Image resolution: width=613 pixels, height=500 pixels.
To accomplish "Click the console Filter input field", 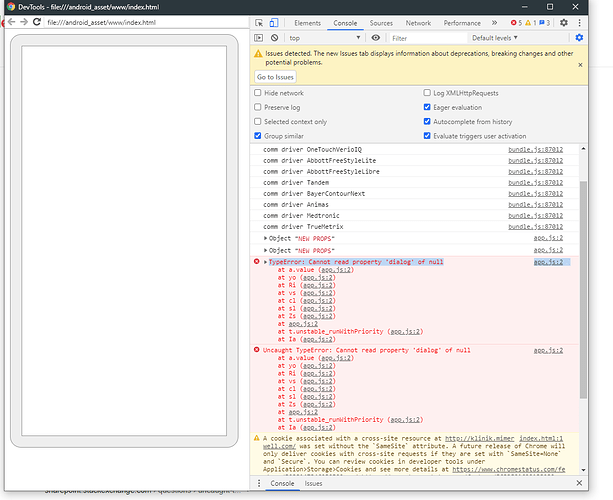I will click(428, 38).
